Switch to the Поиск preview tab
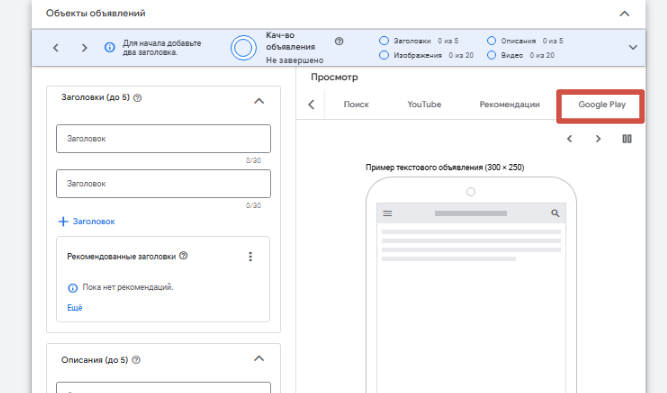The height and width of the screenshot is (393, 667). pos(356,104)
